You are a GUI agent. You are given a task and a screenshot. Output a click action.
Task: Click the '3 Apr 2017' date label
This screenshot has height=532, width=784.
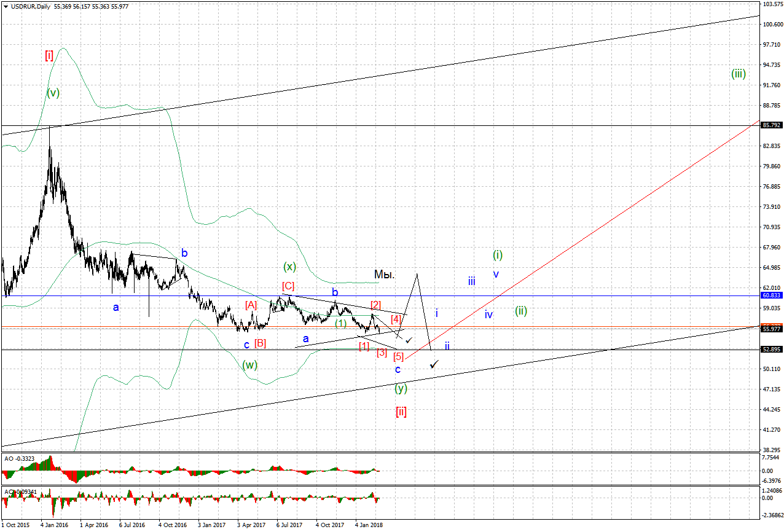click(251, 526)
